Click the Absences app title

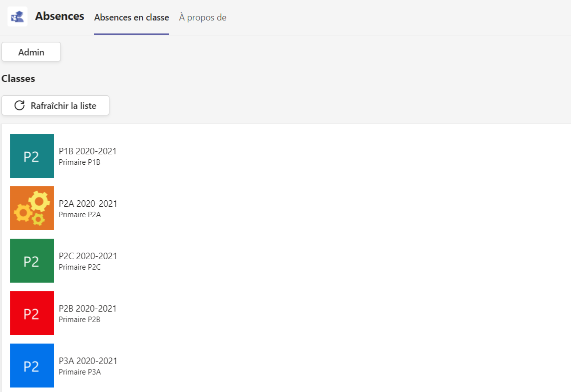[x=60, y=16]
